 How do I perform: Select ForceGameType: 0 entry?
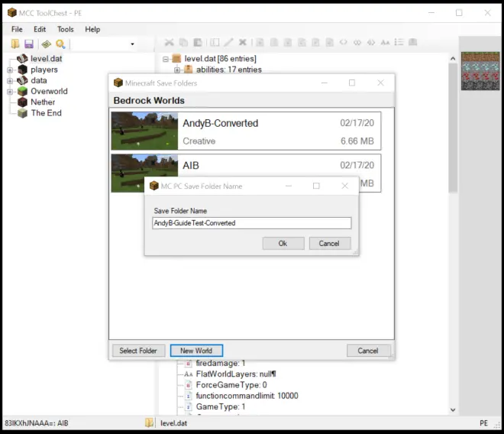[231, 385]
